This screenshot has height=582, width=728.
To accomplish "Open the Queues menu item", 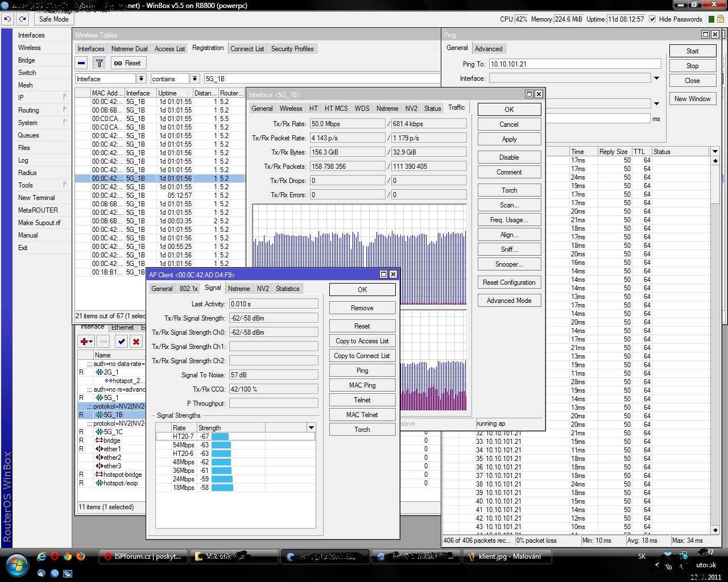I will 28,135.
